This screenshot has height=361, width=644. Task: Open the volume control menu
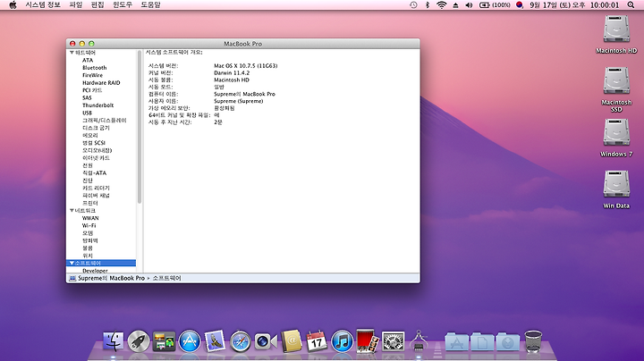point(469,5)
